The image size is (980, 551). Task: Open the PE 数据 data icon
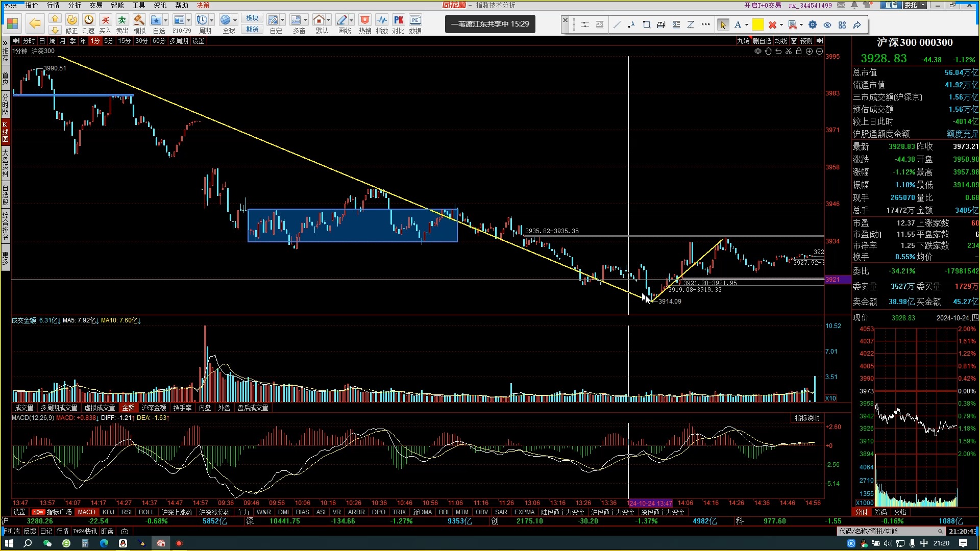coord(415,23)
